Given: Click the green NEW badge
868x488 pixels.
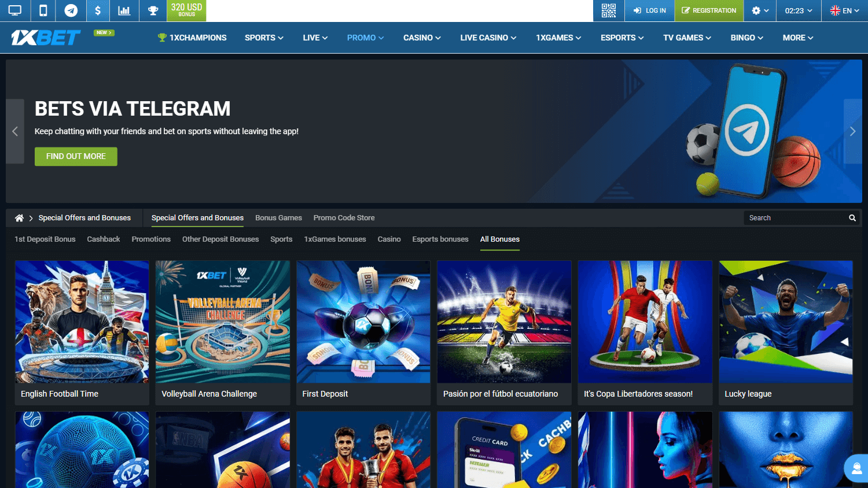Looking at the screenshot, I should point(104,33).
